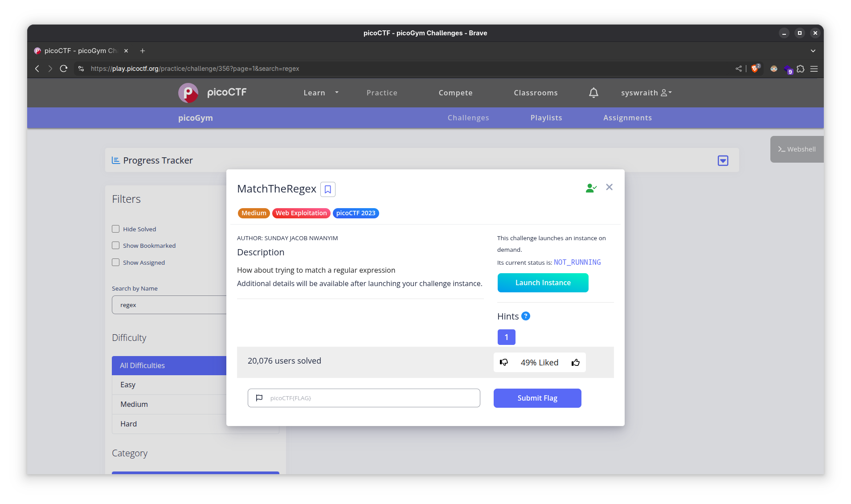
Task: Click the Submit Flag button
Action: [537, 398]
